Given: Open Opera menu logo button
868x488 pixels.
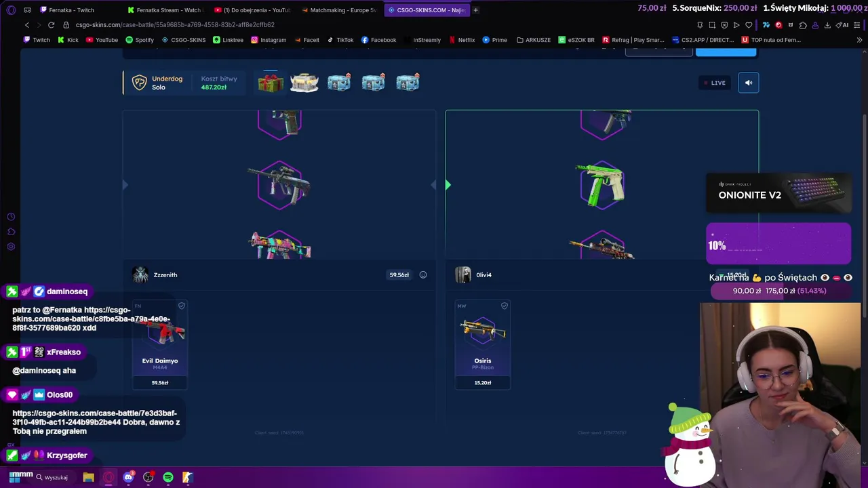Looking at the screenshot, I should [x=10, y=10].
